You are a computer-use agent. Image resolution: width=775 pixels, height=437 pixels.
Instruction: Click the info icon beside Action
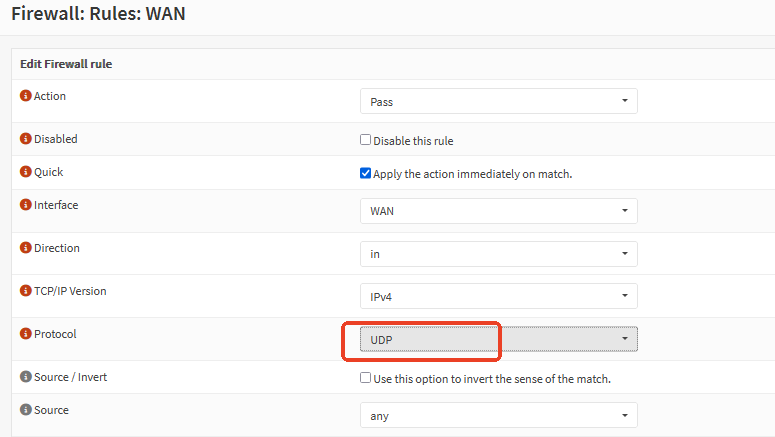26,96
